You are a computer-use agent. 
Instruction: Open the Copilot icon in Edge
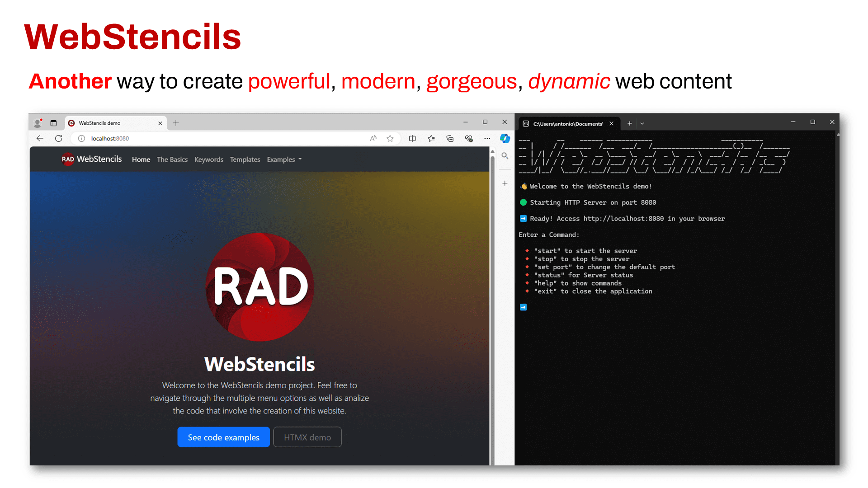[505, 138]
